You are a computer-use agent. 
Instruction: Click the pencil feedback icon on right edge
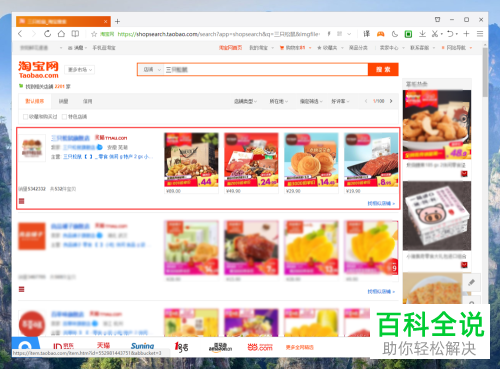[x=471, y=283]
